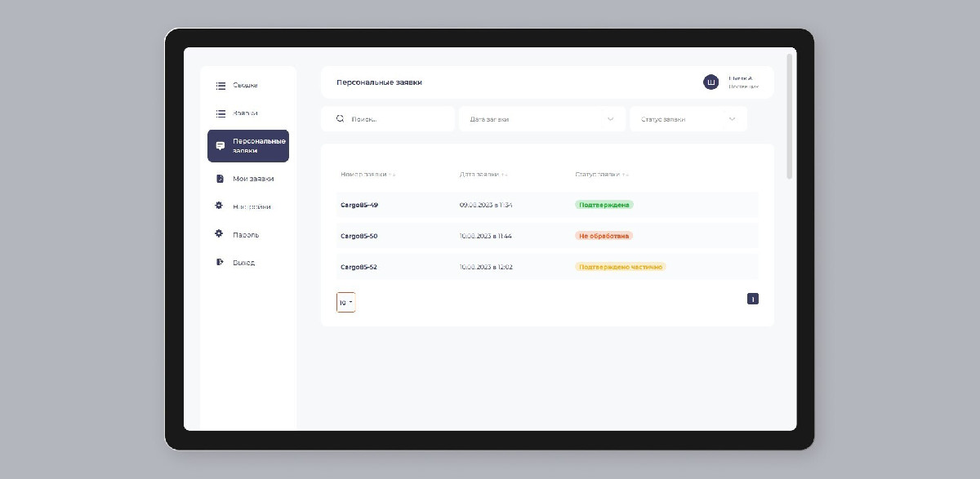Image resolution: width=980 pixels, height=479 pixels.
Task: Click the list icon next to Сводка
Action: pos(220,86)
